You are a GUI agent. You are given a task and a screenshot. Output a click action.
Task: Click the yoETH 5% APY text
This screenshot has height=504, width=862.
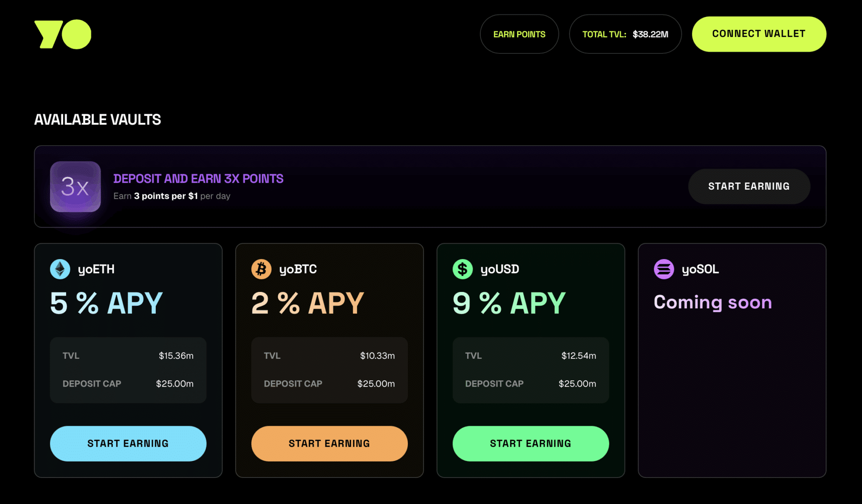[x=106, y=303]
